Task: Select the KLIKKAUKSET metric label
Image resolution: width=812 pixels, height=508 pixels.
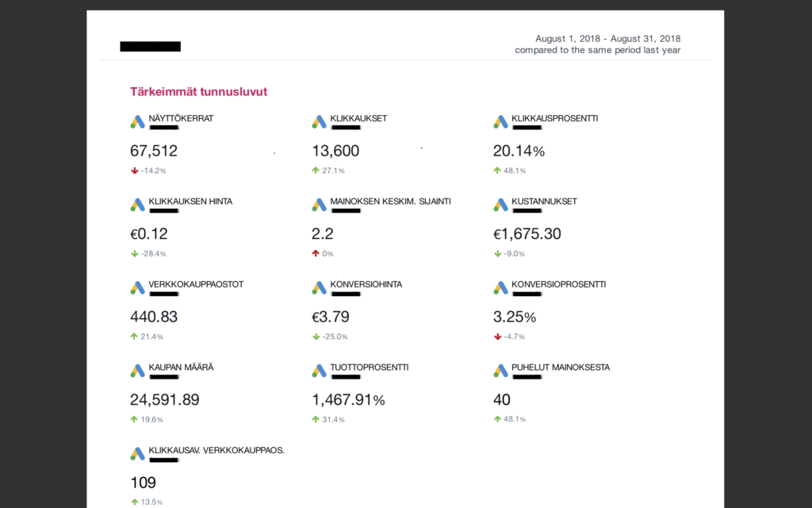Action: tap(358, 118)
